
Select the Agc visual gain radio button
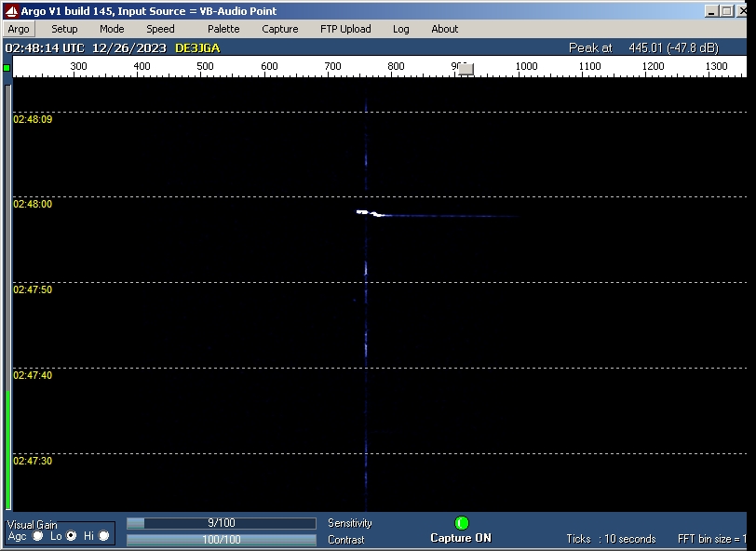point(37,535)
